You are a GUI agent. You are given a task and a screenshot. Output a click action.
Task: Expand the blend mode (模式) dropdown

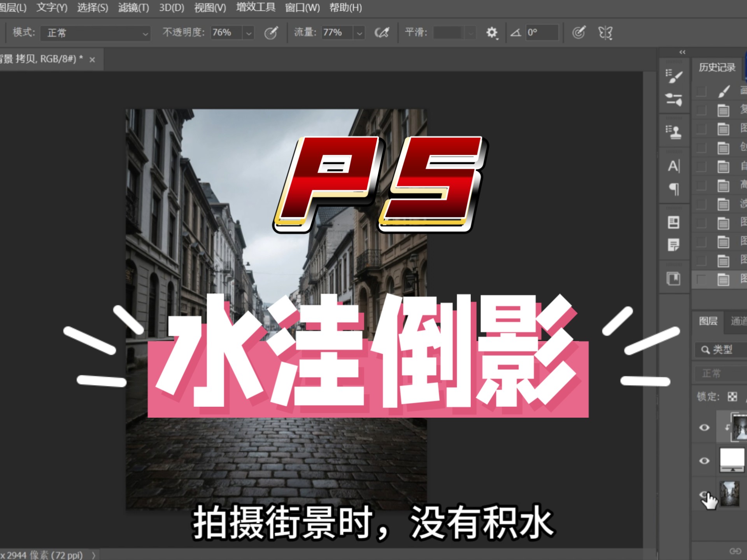coord(96,33)
